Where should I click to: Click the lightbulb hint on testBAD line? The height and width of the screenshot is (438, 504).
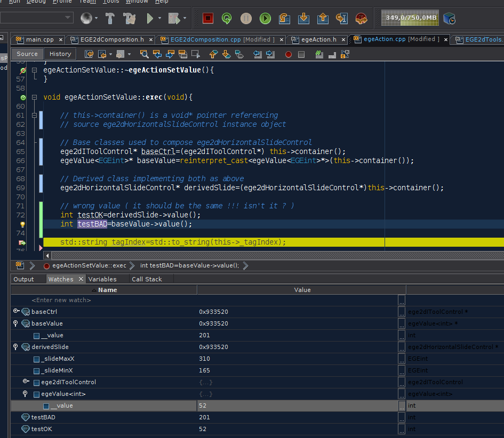click(x=22, y=224)
